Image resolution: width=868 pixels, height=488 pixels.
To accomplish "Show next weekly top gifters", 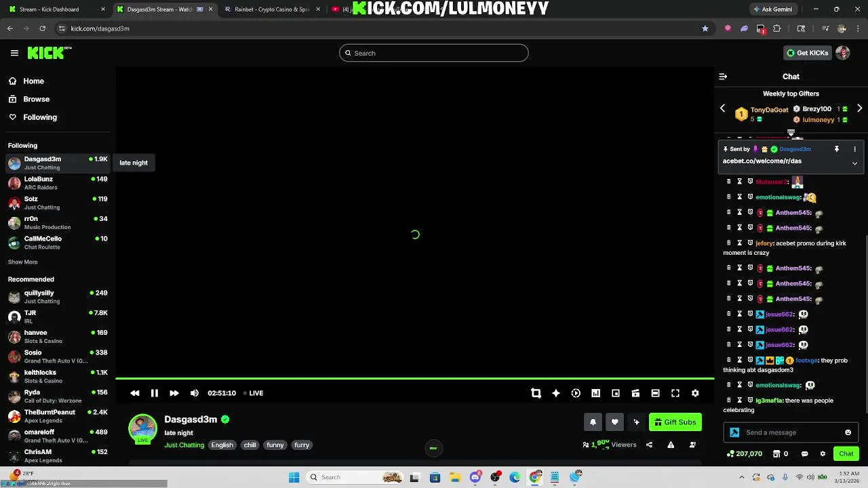I will click(x=859, y=108).
